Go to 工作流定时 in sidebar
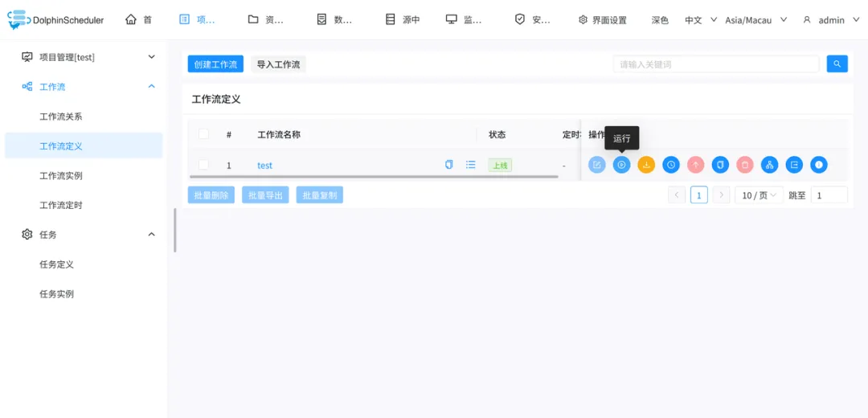 coord(61,205)
